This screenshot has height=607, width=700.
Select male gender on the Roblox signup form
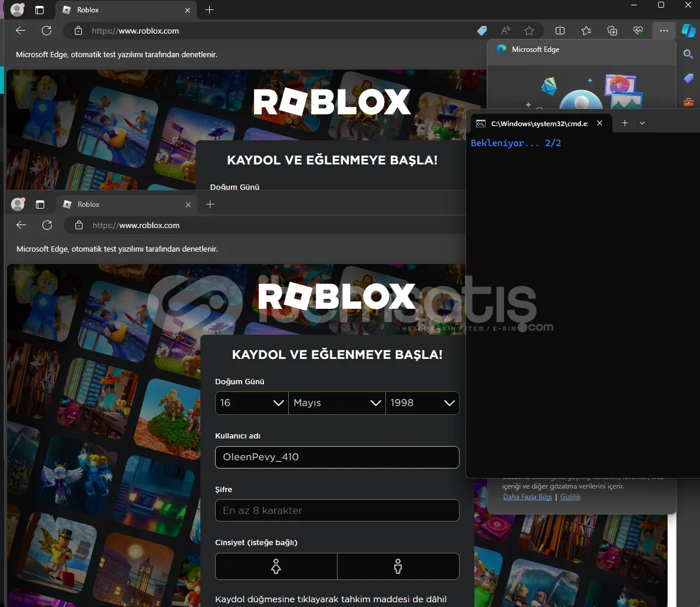coord(398,566)
